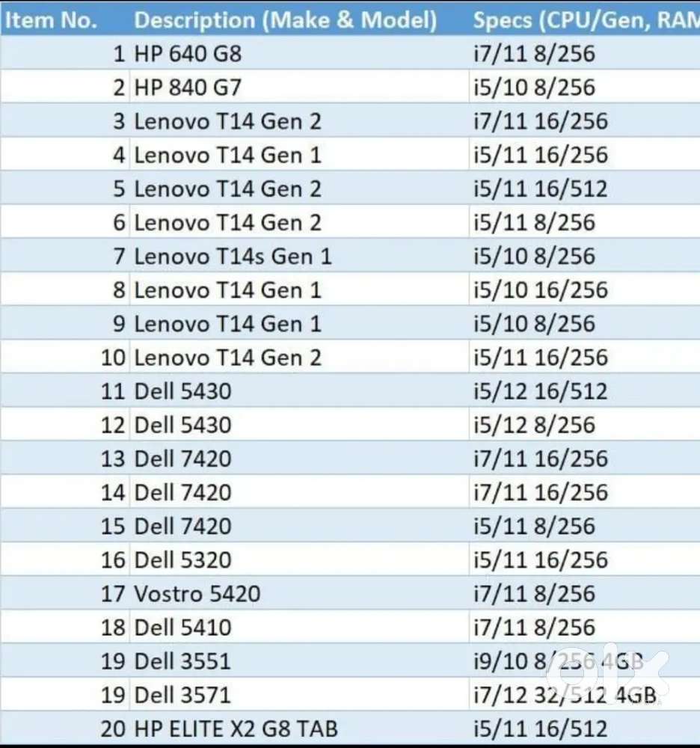Click the "Dell 3571" description cell
The height and width of the screenshot is (748, 700).
pyautogui.click(x=182, y=696)
